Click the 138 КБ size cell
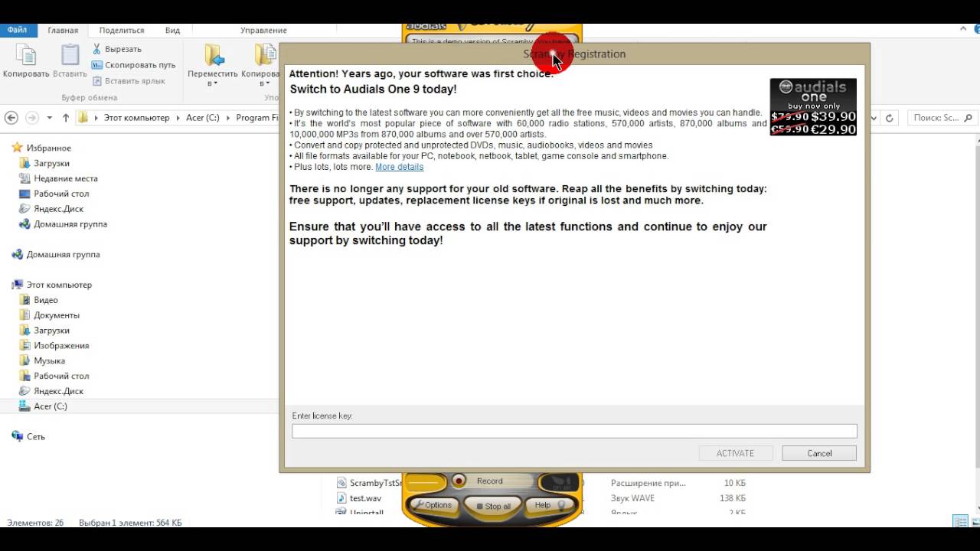Image resolution: width=980 pixels, height=551 pixels. pos(734,498)
